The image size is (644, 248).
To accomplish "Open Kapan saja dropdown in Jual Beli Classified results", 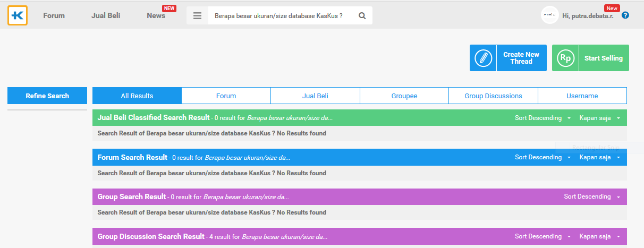I will pos(600,118).
